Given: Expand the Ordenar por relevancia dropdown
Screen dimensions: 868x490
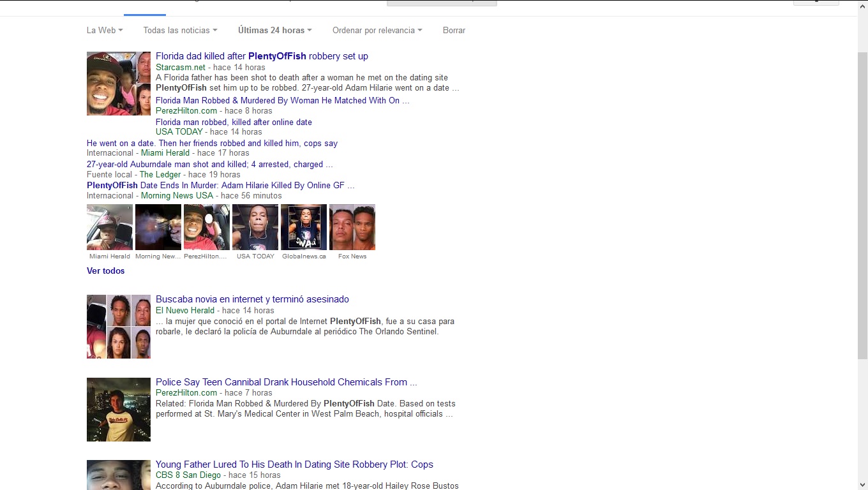Looking at the screenshot, I should point(377,30).
